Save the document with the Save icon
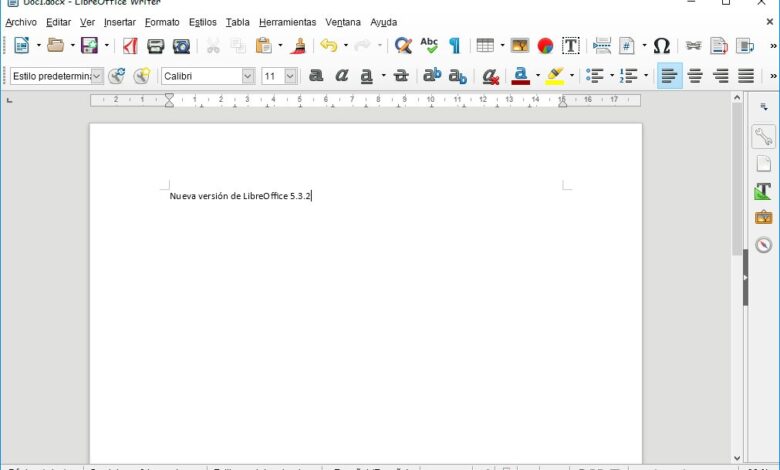 point(90,45)
